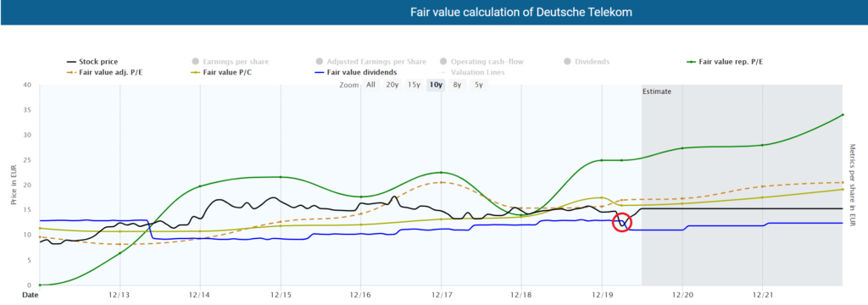This screenshot has height=305, width=868.
Task: Click the green data point at 12/20
Action: coord(682,147)
